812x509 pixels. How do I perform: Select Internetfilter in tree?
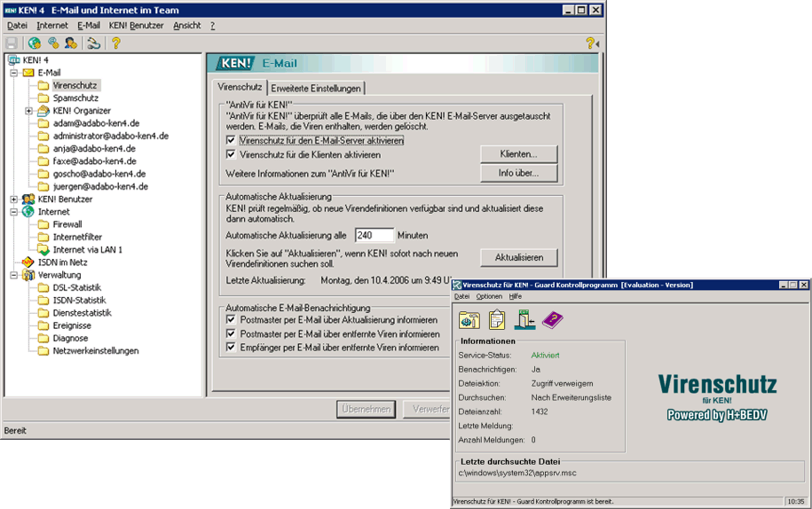pos(77,237)
